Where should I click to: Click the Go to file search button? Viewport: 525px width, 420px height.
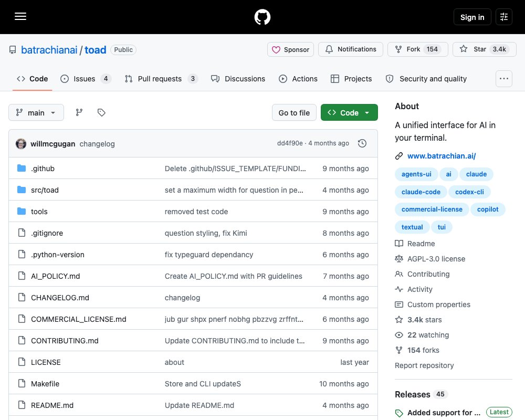[294, 112]
